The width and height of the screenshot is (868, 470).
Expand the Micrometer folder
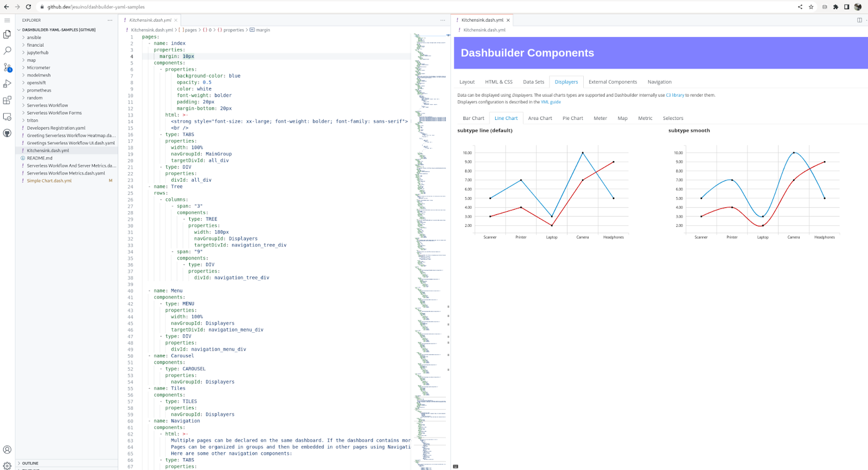tap(39, 68)
